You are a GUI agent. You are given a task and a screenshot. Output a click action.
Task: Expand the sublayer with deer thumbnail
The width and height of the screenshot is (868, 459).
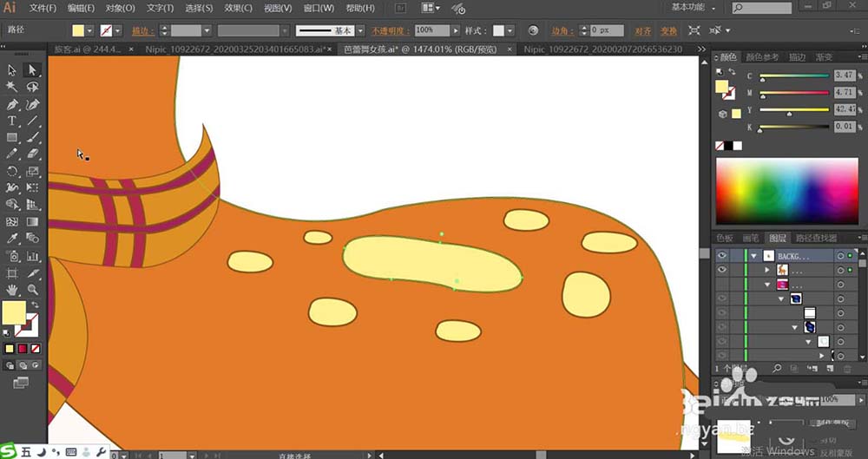coord(767,271)
